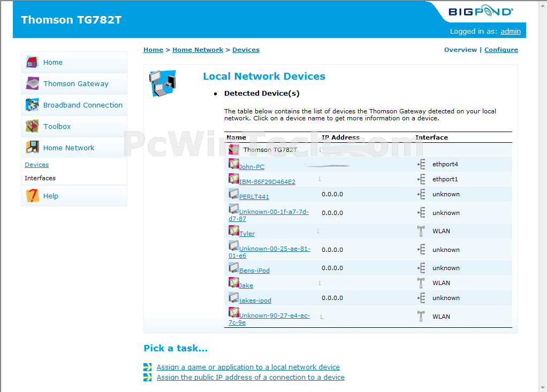547x392 pixels.
Task: Click the gateway icon beside Thomson TG782T row
Action: 234,150
